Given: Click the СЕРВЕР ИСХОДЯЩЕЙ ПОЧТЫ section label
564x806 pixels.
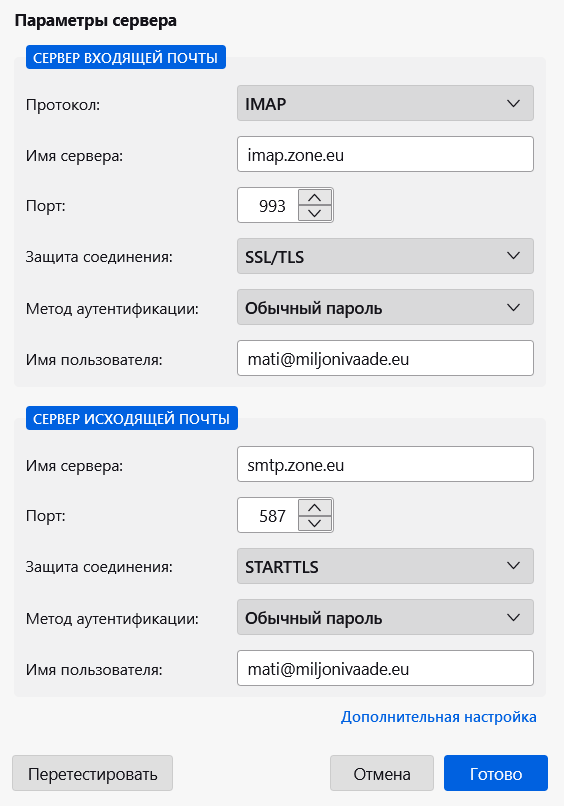Looking at the screenshot, I should tap(132, 418).
